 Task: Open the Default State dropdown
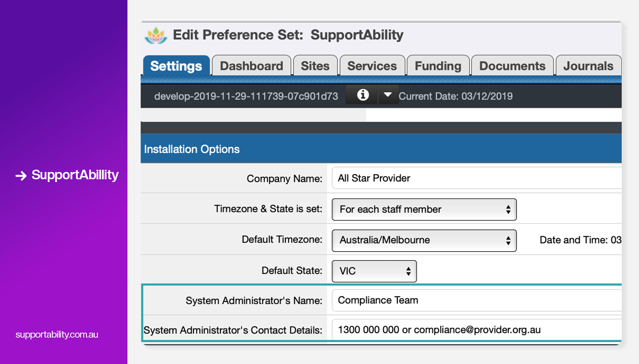[374, 271]
